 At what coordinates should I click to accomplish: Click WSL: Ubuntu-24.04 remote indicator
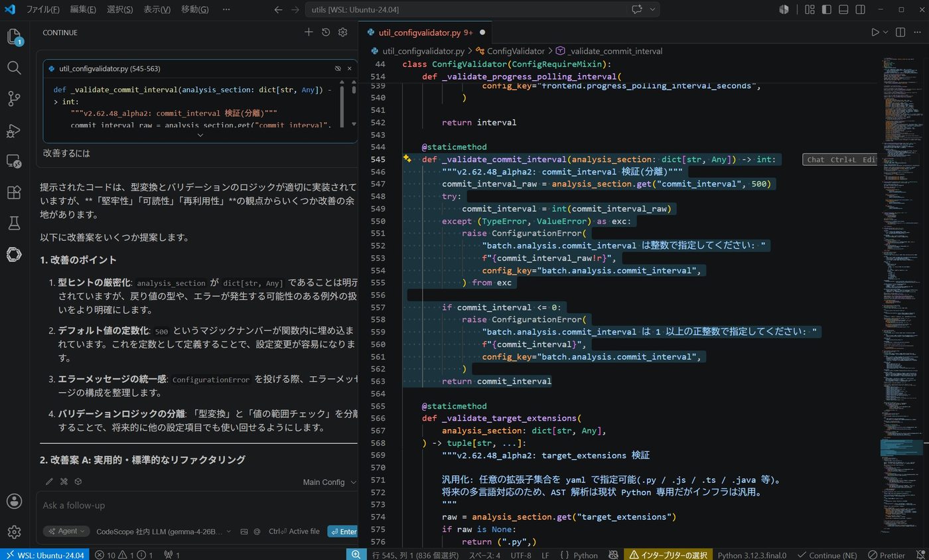click(x=44, y=555)
